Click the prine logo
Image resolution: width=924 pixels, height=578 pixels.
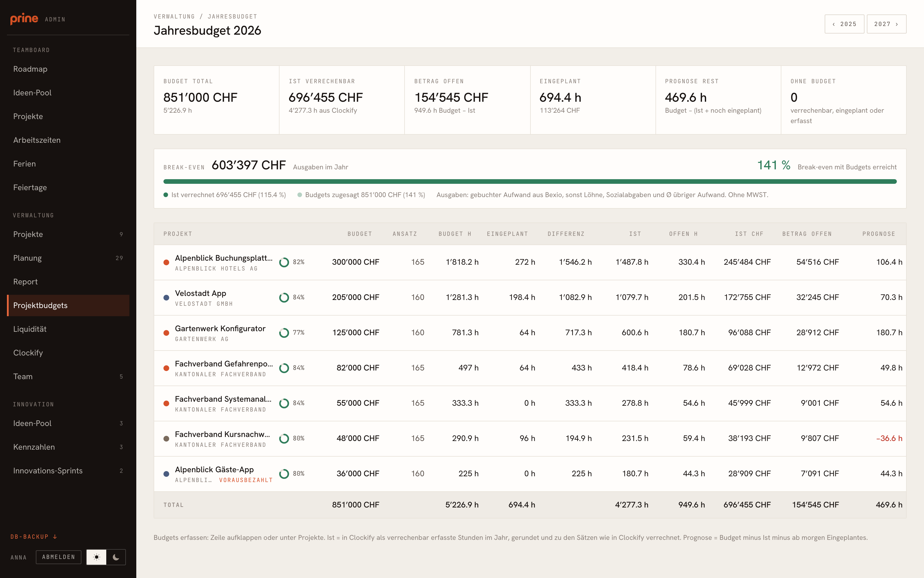pos(24,18)
